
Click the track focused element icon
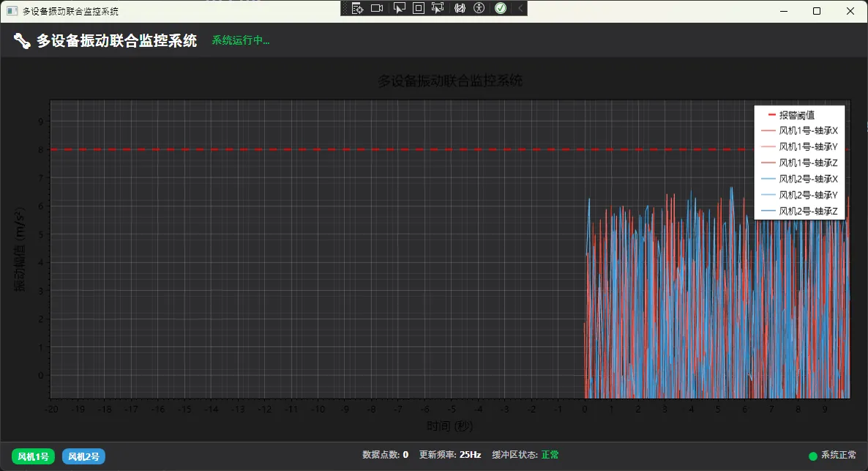[x=438, y=8]
